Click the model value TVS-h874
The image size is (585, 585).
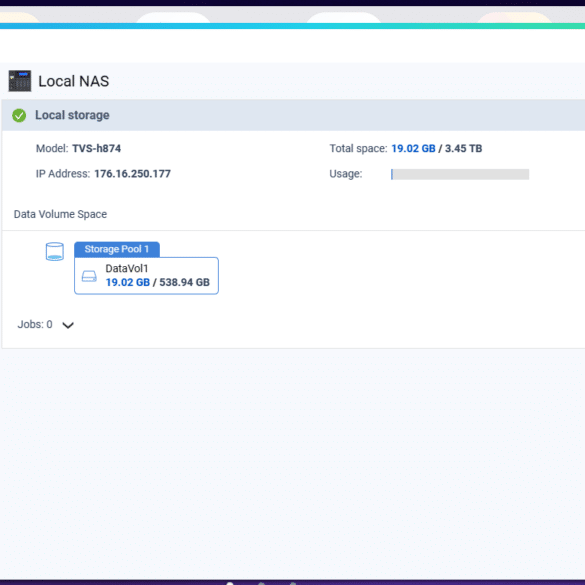click(x=97, y=148)
